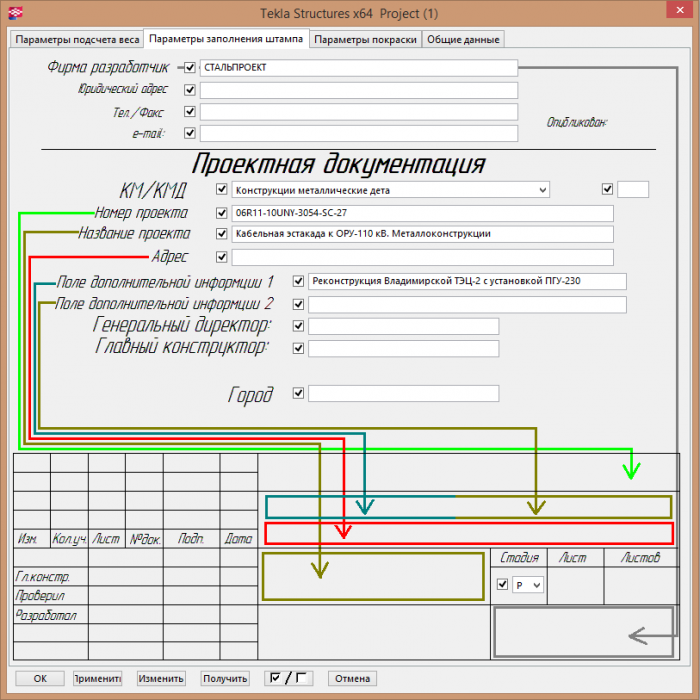Go to the Общие данные tab
This screenshot has height=700, width=700.
[x=463, y=40]
